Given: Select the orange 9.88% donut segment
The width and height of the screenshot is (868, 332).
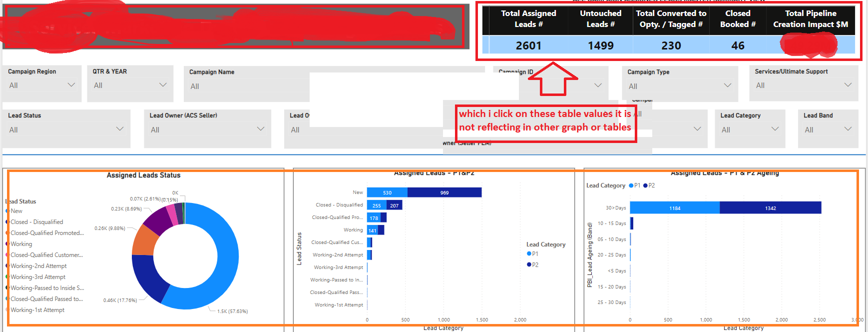Looking at the screenshot, I should (x=143, y=241).
